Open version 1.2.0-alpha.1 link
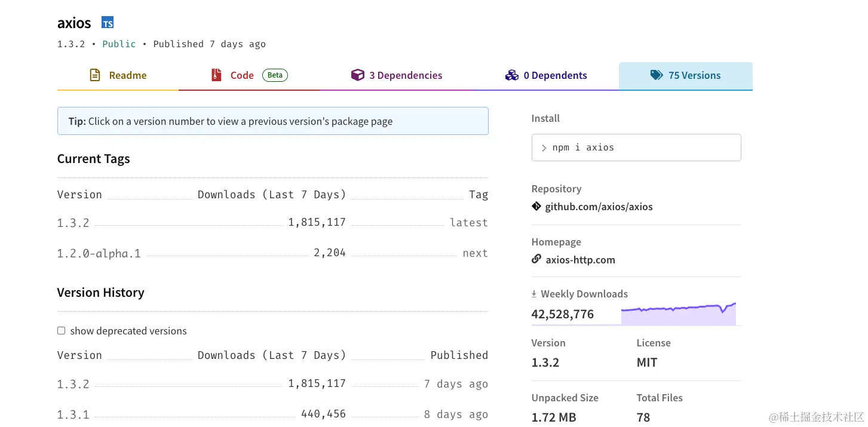 (x=99, y=253)
